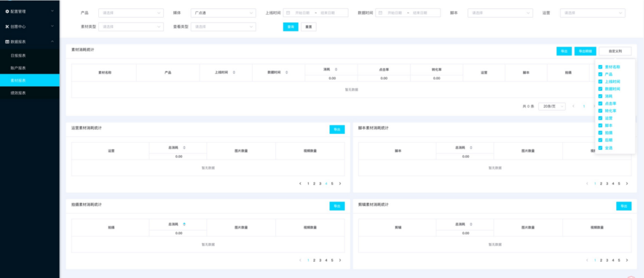Uncheck 产品 column checkbox
This screenshot has height=278, width=644.
point(600,74)
